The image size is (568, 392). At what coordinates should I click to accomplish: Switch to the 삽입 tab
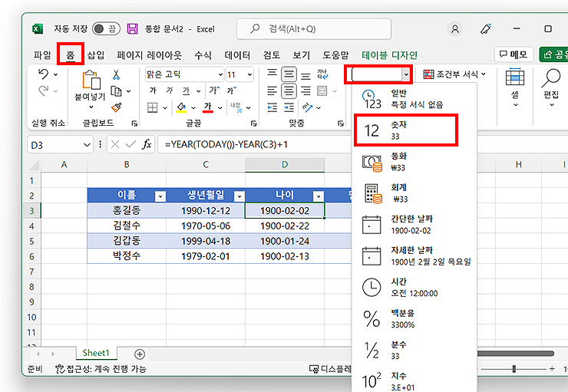pos(96,55)
